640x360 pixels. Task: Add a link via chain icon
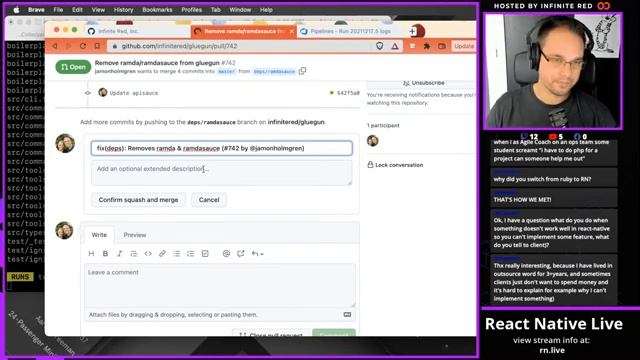(162, 253)
